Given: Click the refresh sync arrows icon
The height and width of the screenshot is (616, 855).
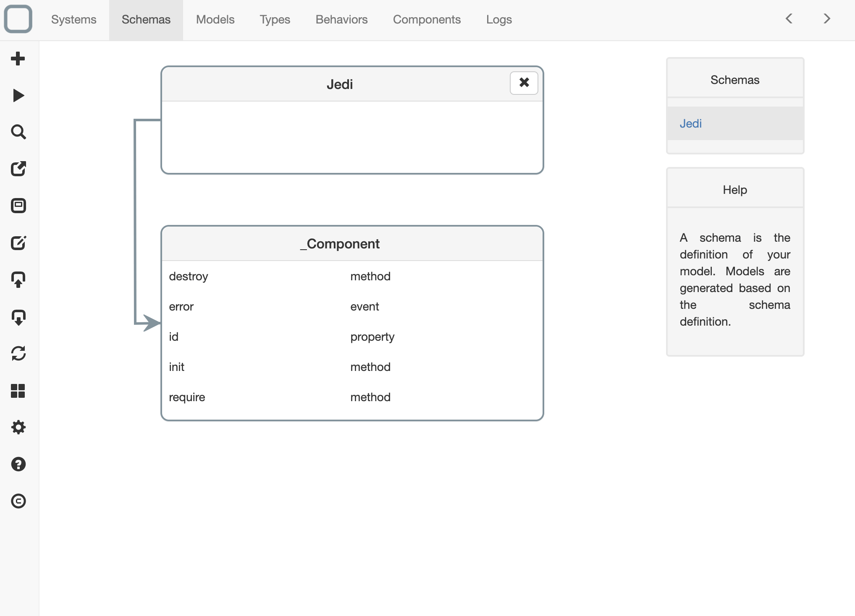Looking at the screenshot, I should click(18, 354).
